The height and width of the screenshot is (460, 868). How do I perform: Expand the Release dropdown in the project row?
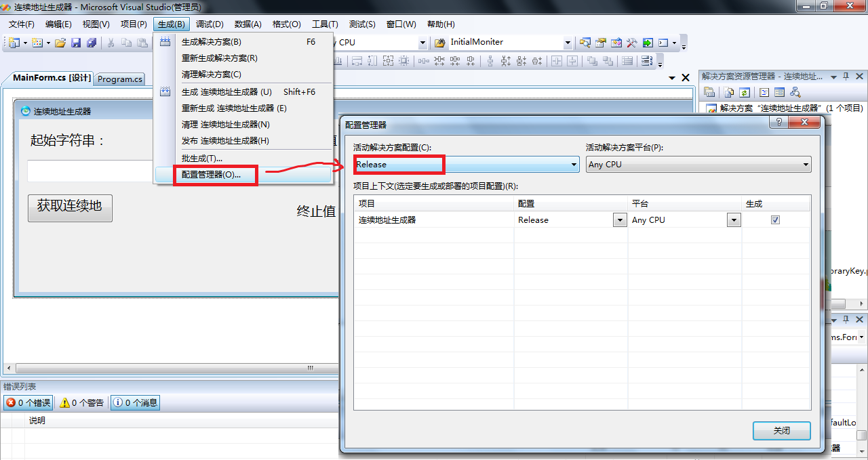click(x=620, y=220)
